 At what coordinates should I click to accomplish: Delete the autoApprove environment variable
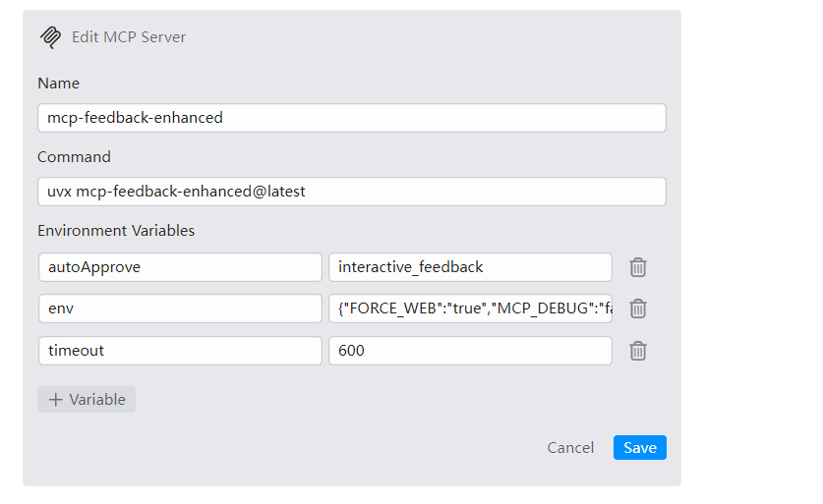pos(638,267)
